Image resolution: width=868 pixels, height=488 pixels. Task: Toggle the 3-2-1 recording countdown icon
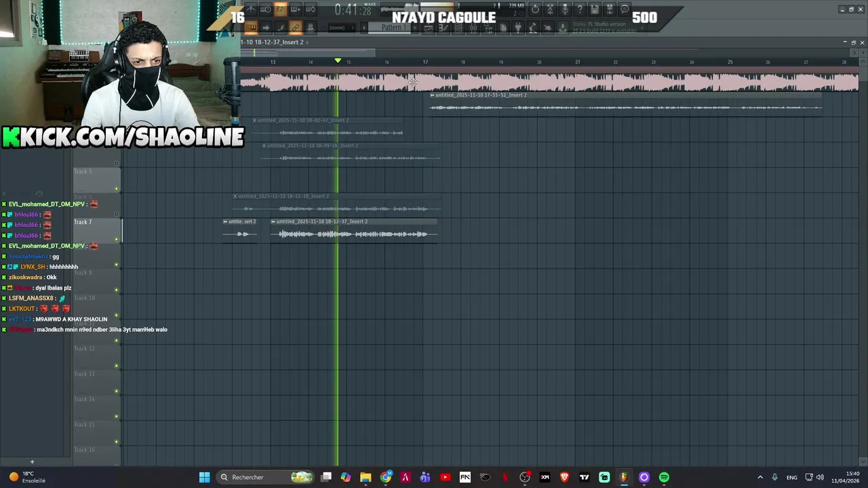click(280, 9)
